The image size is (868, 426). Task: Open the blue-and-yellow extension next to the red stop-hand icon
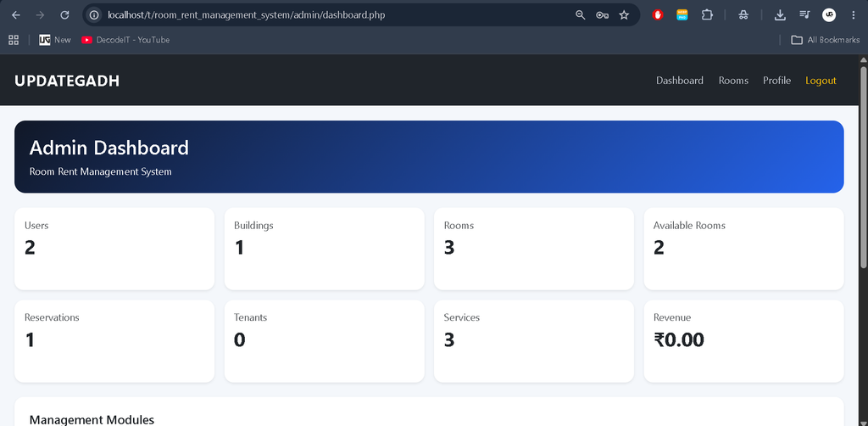682,15
